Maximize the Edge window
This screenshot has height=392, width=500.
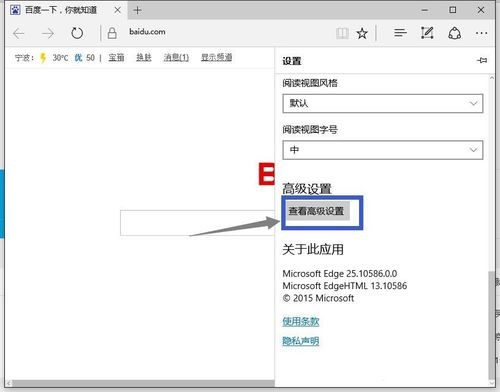tap(453, 10)
